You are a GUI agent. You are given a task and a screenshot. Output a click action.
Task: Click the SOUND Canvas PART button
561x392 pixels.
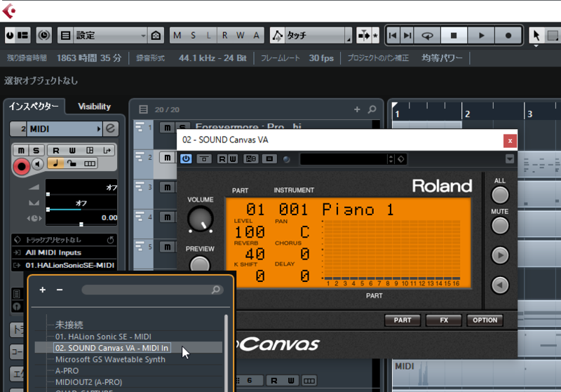click(x=403, y=320)
